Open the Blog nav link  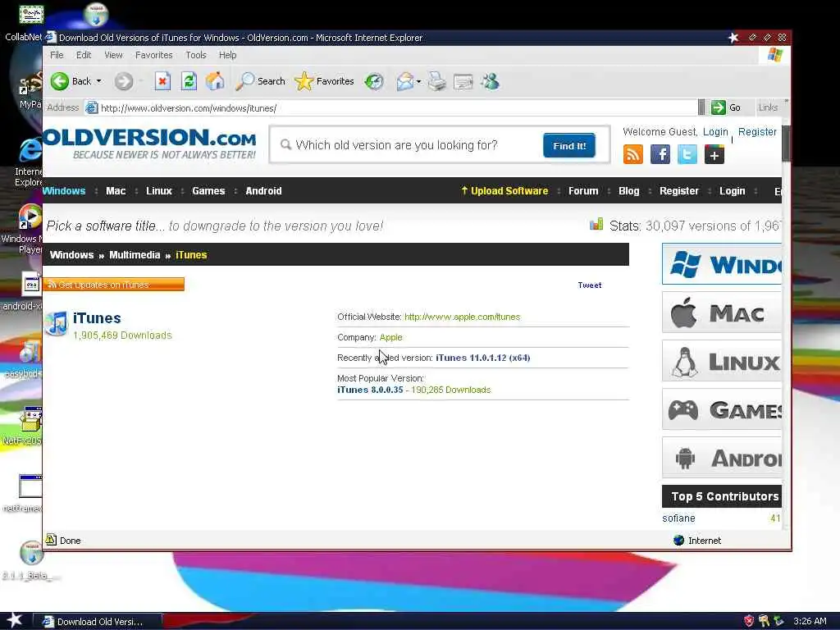[x=629, y=190]
